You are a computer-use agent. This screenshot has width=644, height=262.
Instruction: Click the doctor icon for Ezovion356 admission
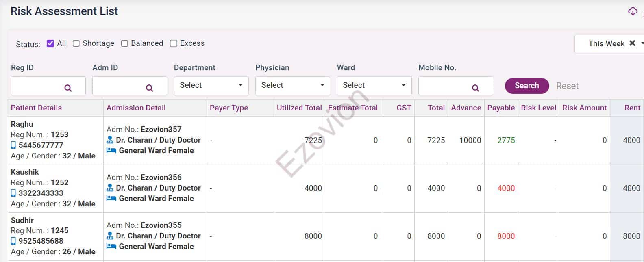coord(110,188)
